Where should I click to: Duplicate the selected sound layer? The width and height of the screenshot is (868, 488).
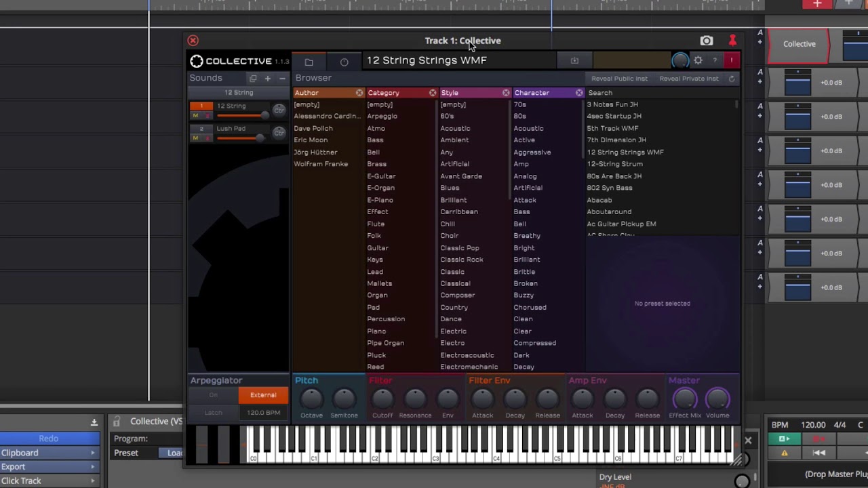(253, 79)
